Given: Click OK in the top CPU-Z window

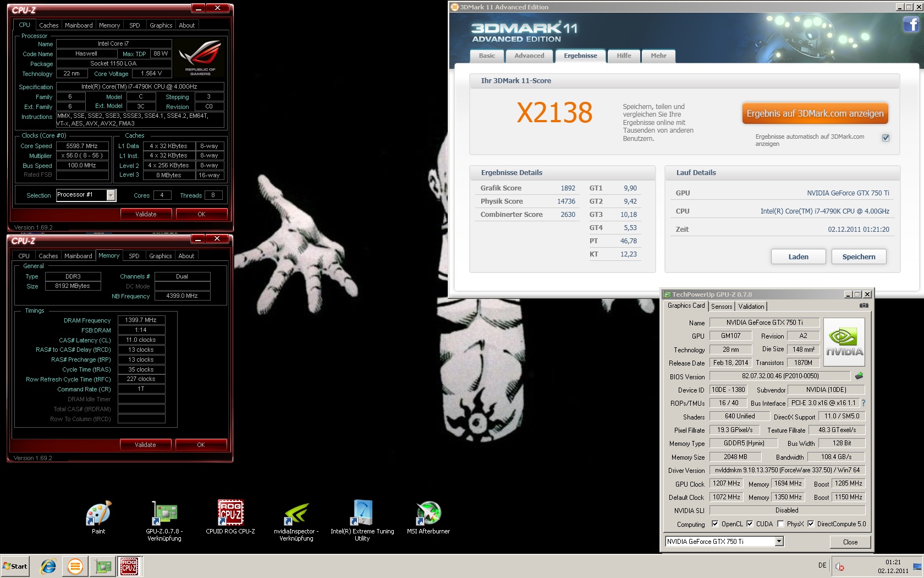Looking at the screenshot, I should tap(201, 214).
